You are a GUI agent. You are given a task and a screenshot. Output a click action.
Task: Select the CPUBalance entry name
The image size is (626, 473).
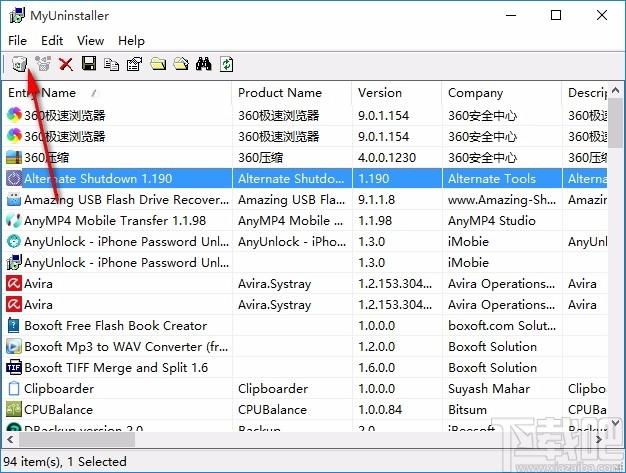58,409
